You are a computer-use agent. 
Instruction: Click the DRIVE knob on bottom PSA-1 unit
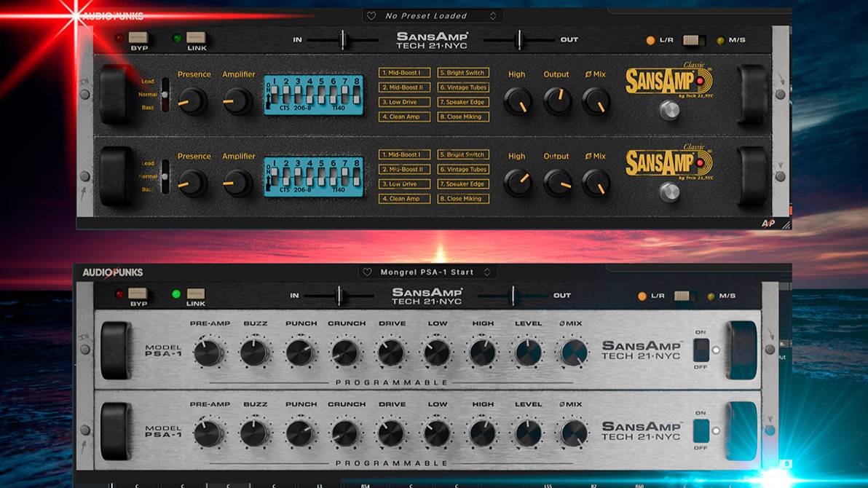click(391, 433)
